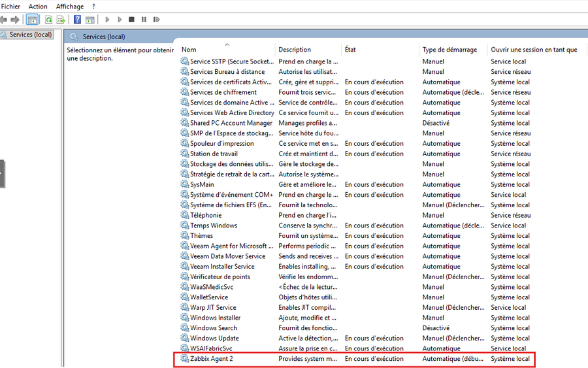Sort by the Nom column header

click(x=189, y=50)
